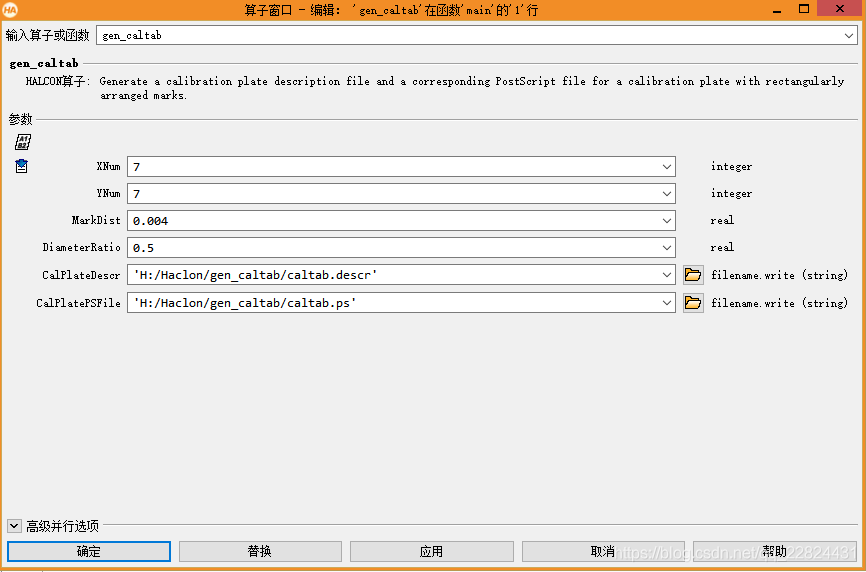Click the caltab.descr path field
The image size is (866, 572).
pos(401,275)
